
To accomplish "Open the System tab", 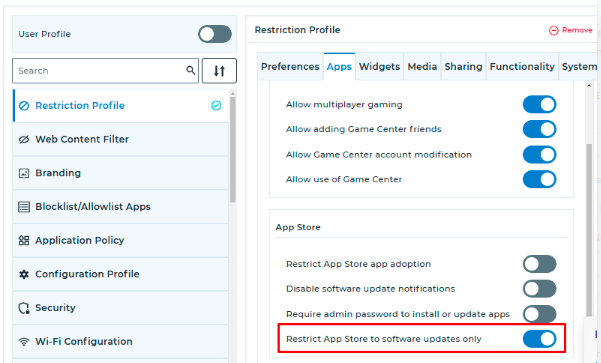I will (x=578, y=67).
